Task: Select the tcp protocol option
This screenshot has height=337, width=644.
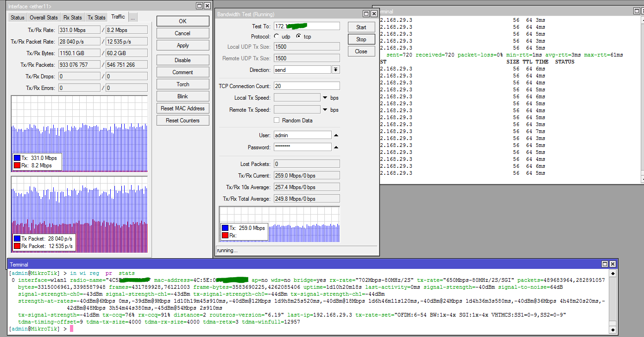Action: coord(298,37)
